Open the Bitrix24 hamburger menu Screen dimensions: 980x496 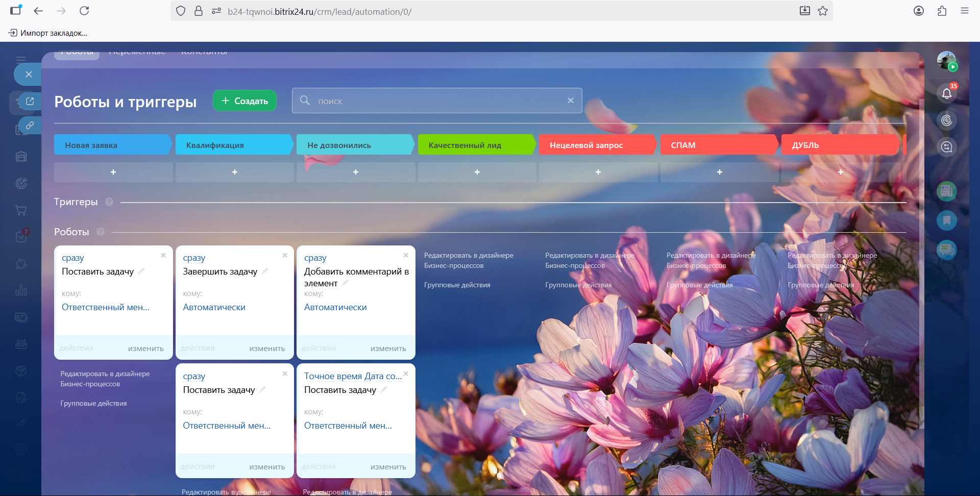(21, 59)
